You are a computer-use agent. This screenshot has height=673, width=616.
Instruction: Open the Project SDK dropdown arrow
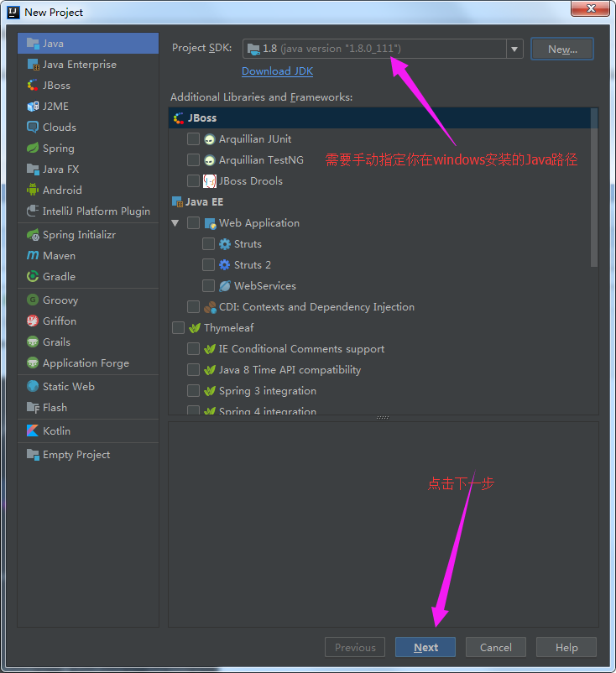click(514, 49)
